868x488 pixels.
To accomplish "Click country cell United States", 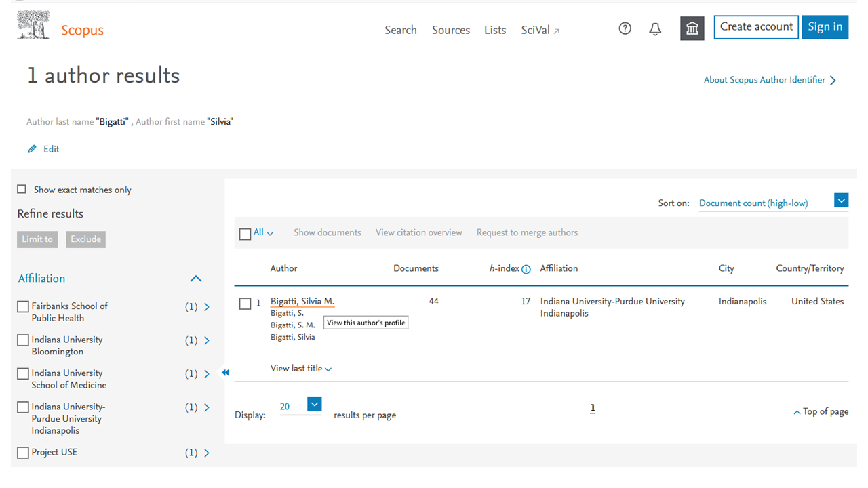I will pyautogui.click(x=818, y=301).
